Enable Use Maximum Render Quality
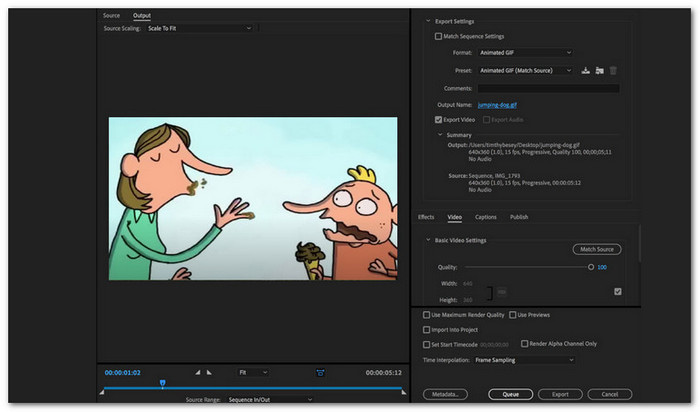700x412 pixels. [426, 315]
